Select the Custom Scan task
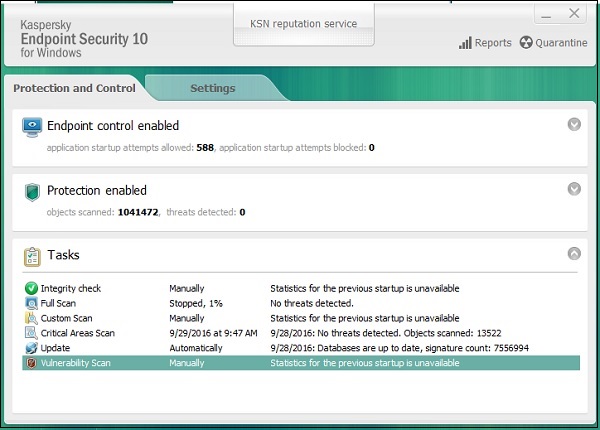Screen dimensions: 600x430 click(301, 318)
